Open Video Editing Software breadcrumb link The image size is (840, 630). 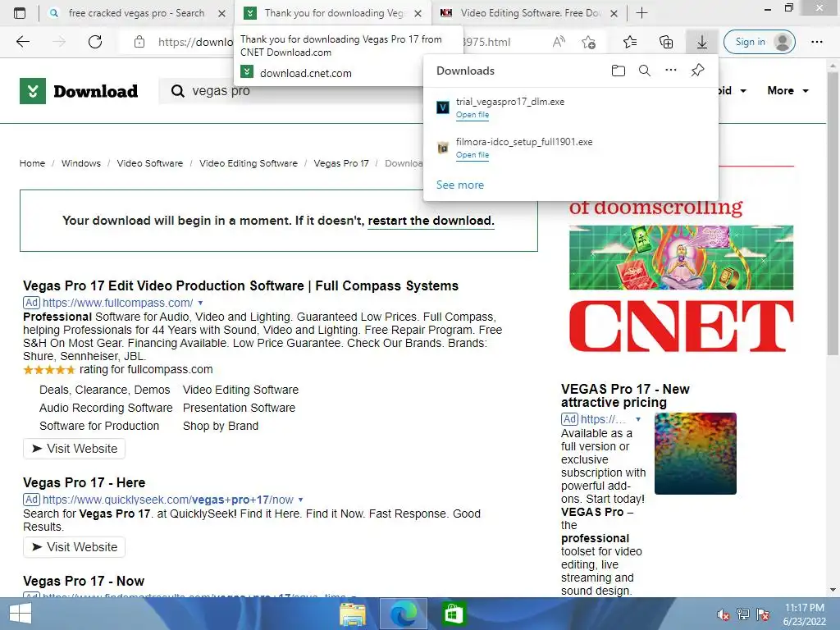[x=249, y=163]
